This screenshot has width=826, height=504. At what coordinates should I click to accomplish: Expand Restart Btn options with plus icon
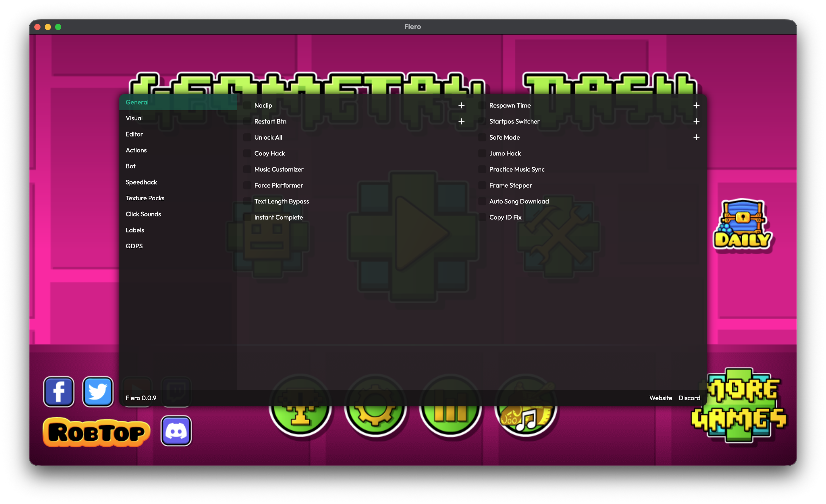click(x=462, y=121)
